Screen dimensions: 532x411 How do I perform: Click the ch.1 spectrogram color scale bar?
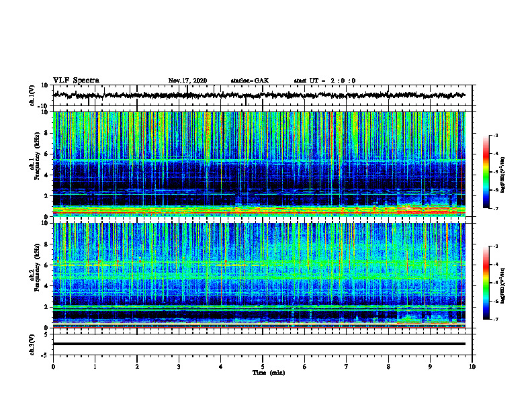point(486,172)
